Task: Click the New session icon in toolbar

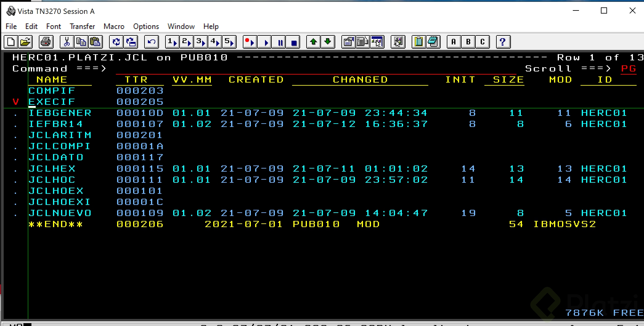Action: point(11,42)
